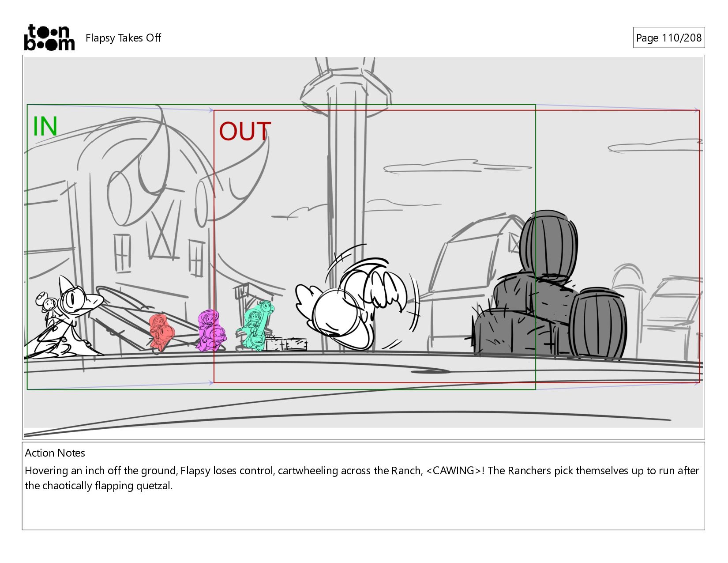The image size is (728, 563).
Task: Click the Toon Boom logo
Action: (x=49, y=38)
